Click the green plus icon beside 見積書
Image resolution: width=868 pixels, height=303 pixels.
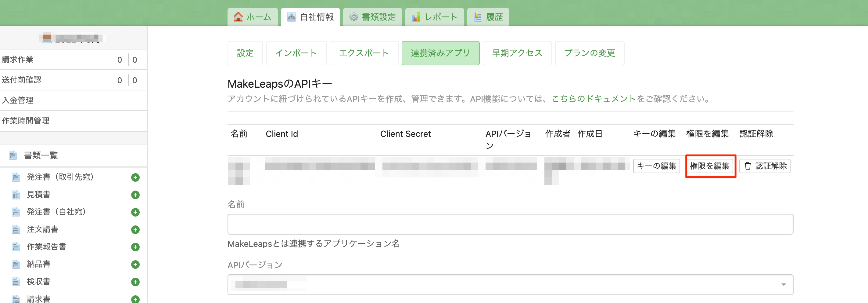(x=135, y=195)
